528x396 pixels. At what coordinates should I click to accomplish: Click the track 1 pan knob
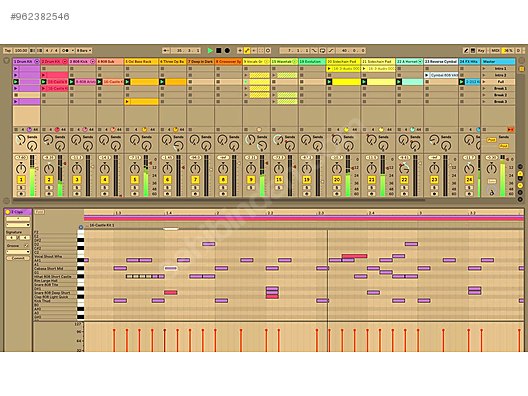(21, 168)
